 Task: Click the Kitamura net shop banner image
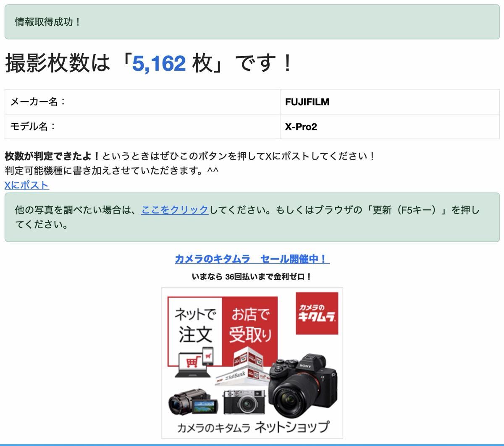coord(252,363)
